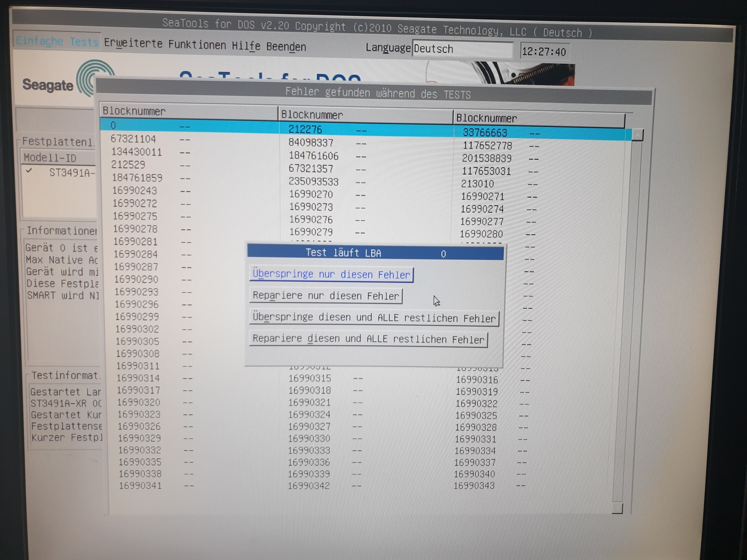Select block number 33766663
Image resolution: width=747 pixels, height=560 pixels.
click(485, 133)
